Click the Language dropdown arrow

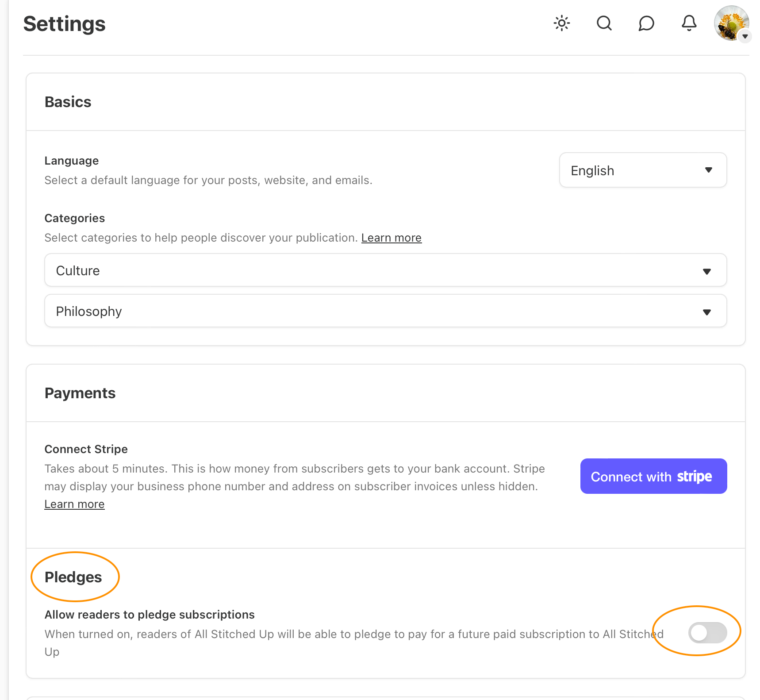(x=709, y=170)
